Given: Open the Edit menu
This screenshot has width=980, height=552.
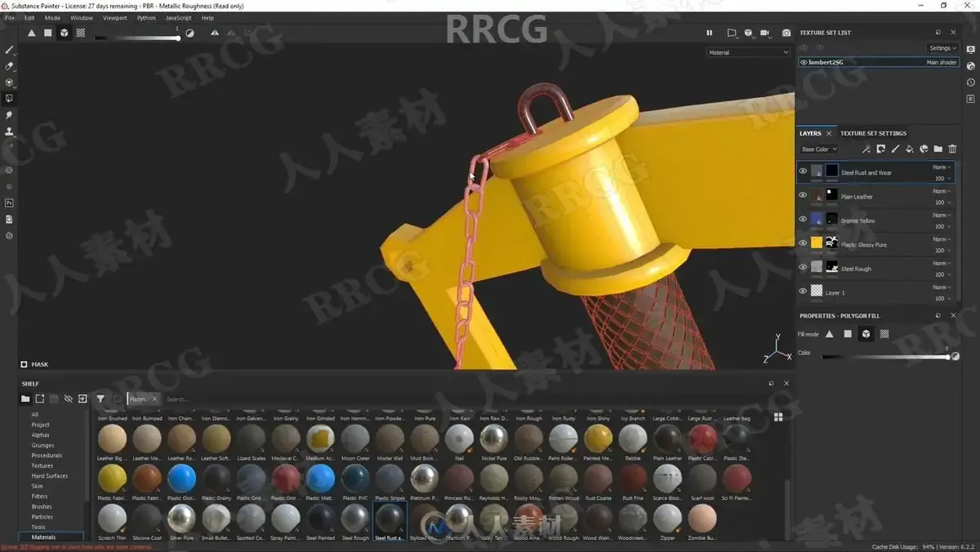Looking at the screenshot, I should click(29, 17).
